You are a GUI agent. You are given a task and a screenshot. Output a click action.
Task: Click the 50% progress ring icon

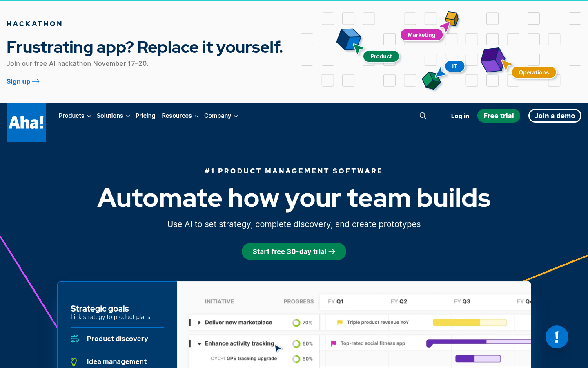coord(296,359)
